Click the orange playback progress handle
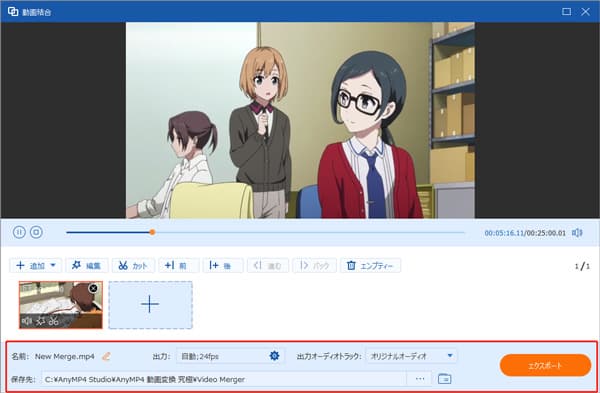This screenshot has width=600, height=393. (152, 232)
